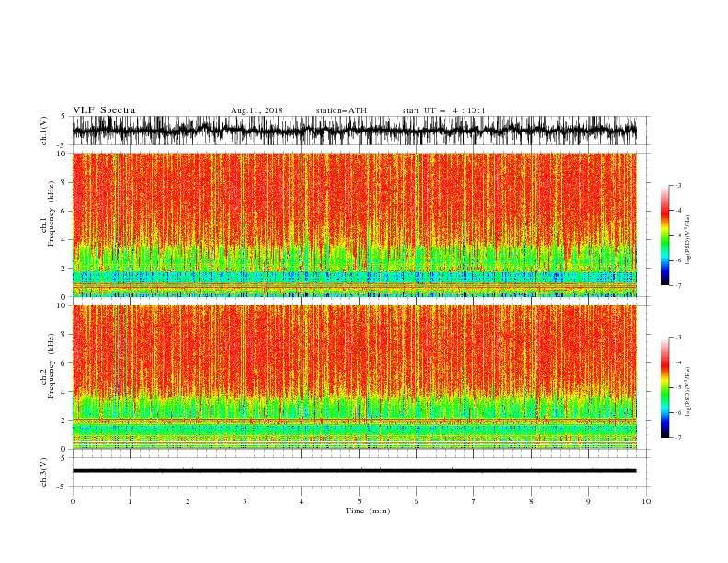Click the ch.1 spectrogram color bar

(x=665, y=236)
